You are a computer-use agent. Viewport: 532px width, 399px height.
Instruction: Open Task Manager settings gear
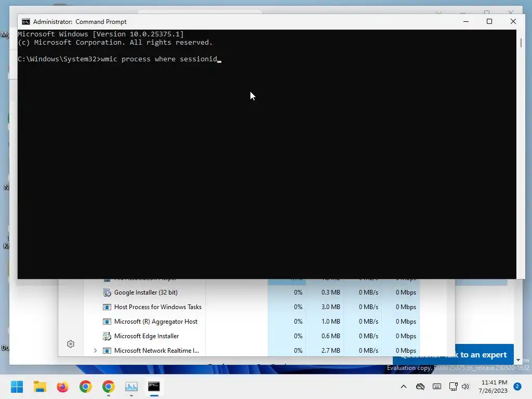click(x=71, y=344)
